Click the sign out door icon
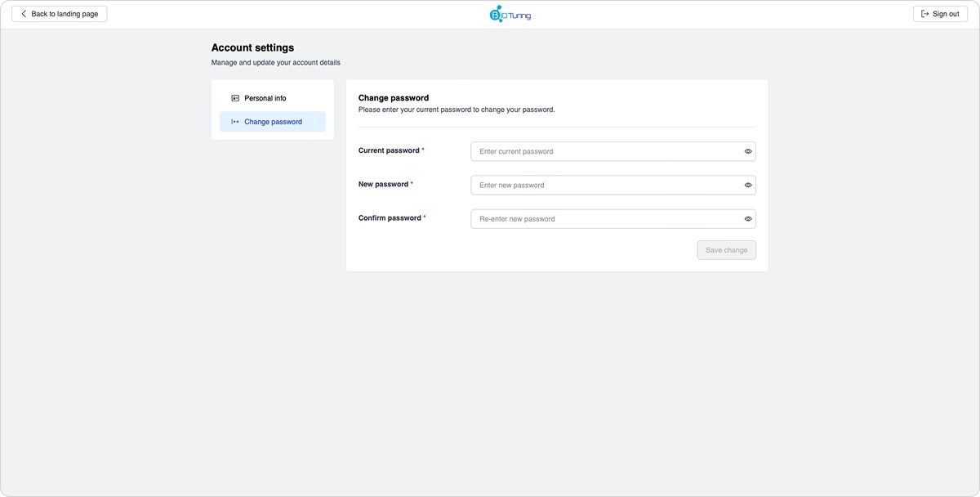This screenshot has width=980, height=497. [924, 14]
